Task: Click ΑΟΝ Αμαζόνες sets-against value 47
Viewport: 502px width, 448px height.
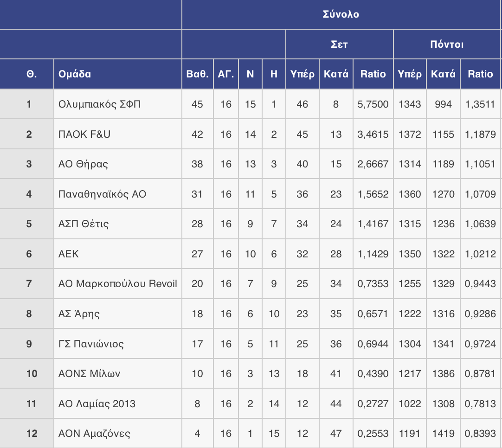Action: coord(336,433)
